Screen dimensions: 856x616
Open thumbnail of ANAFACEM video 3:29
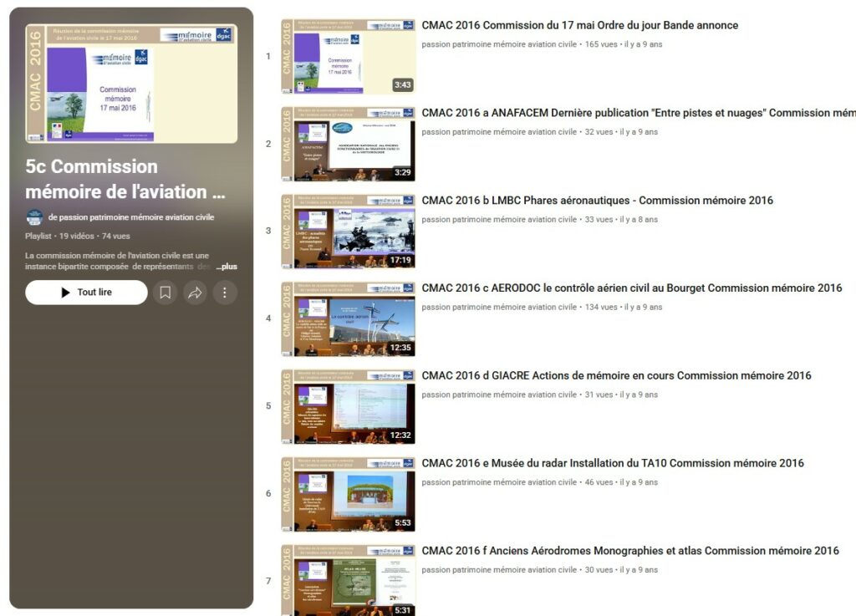[349, 144]
